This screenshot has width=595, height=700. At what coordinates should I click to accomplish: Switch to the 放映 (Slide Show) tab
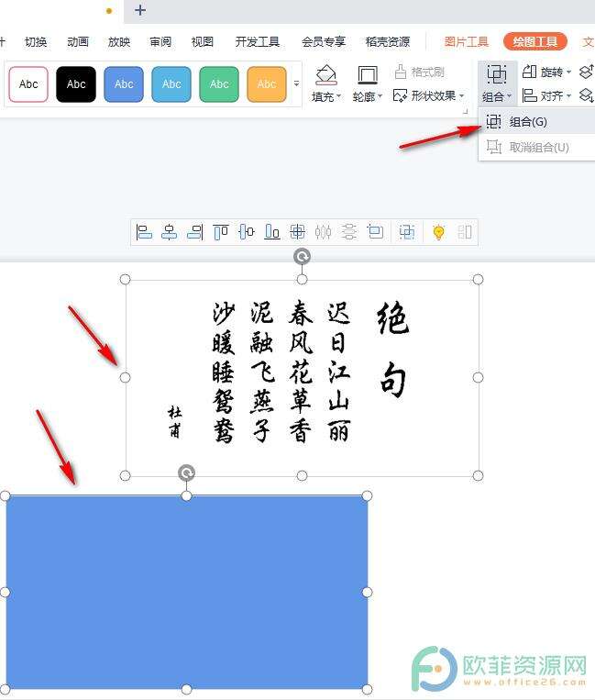(x=119, y=42)
